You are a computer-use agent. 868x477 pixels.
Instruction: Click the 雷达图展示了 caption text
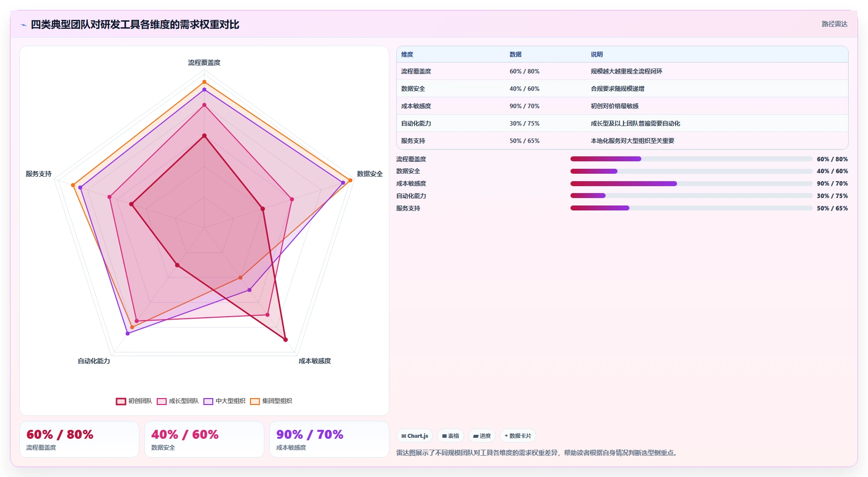tap(538, 453)
